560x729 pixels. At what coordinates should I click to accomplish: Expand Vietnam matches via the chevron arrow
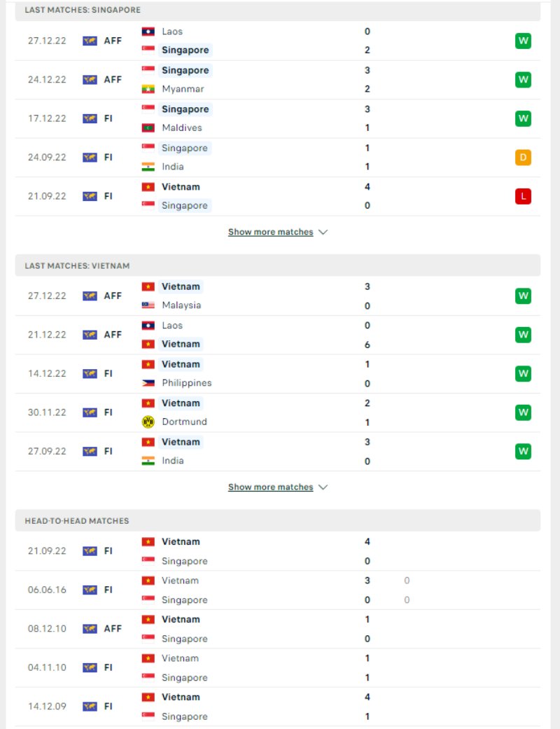[x=323, y=487]
